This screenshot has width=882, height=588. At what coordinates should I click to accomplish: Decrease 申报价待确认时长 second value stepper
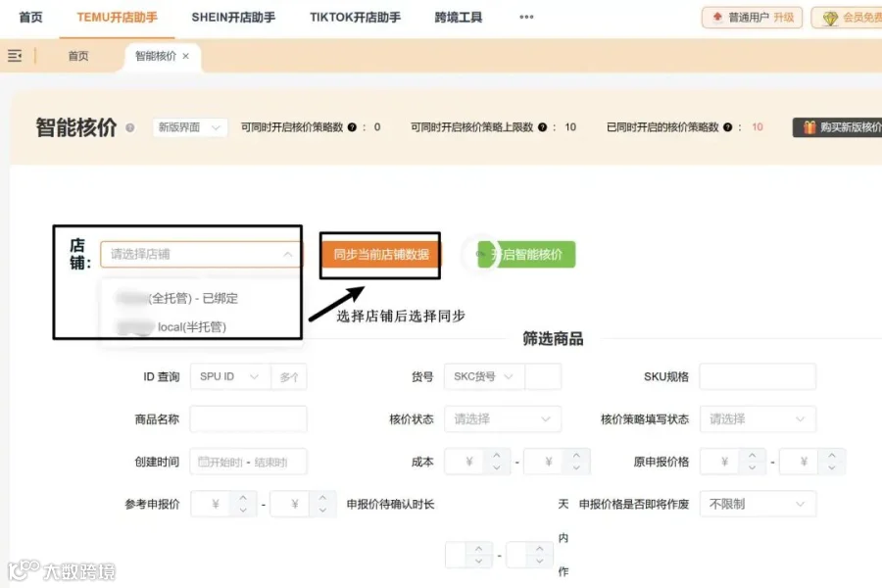pos(540,561)
